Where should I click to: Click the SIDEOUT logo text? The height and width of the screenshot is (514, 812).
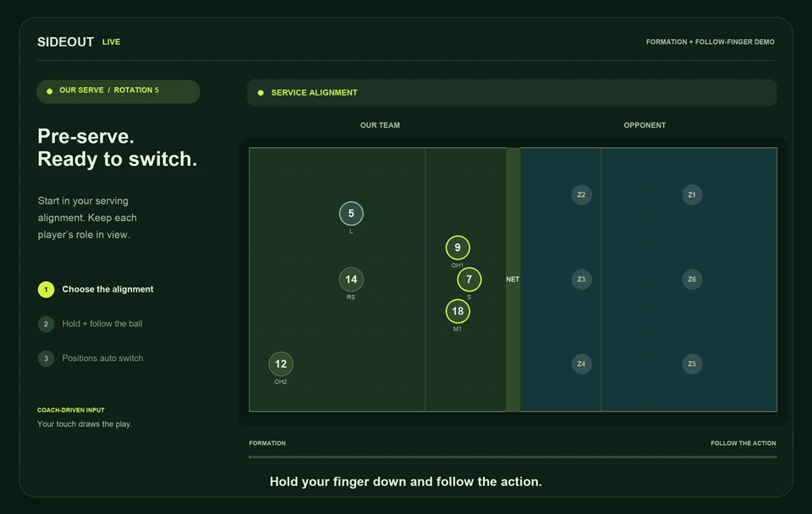[66, 42]
